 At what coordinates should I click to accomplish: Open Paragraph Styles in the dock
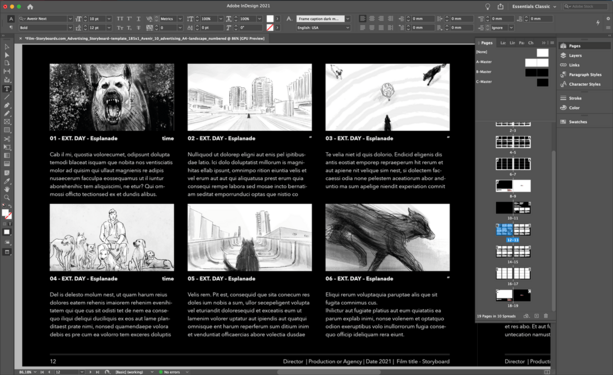(x=585, y=74)
